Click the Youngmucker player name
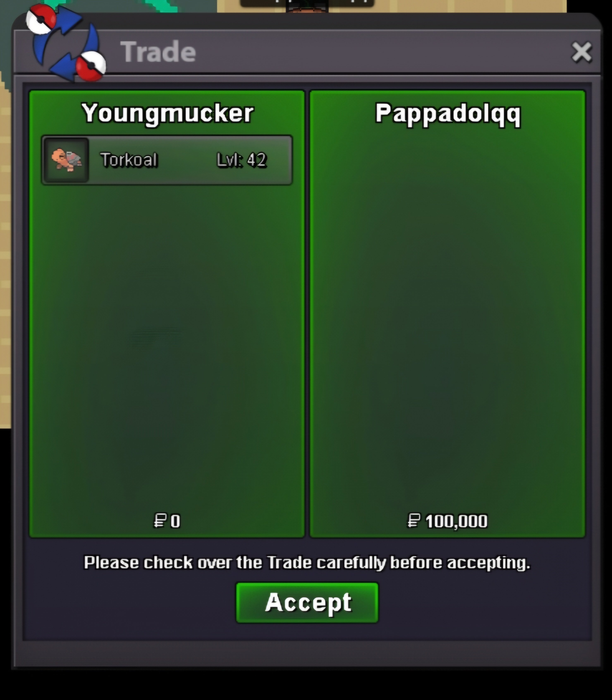Image resolution: width=612 pixels, height=700 pixels. pyautogui.click(x=167, y=113)
